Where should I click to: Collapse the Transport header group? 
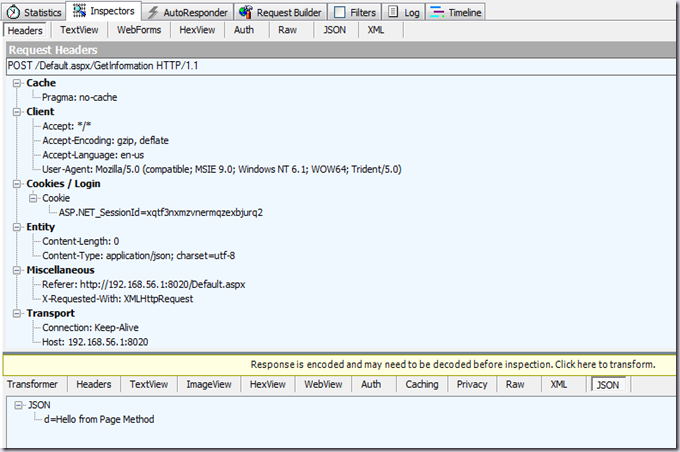pyautogui.click(x=17, y=313)
